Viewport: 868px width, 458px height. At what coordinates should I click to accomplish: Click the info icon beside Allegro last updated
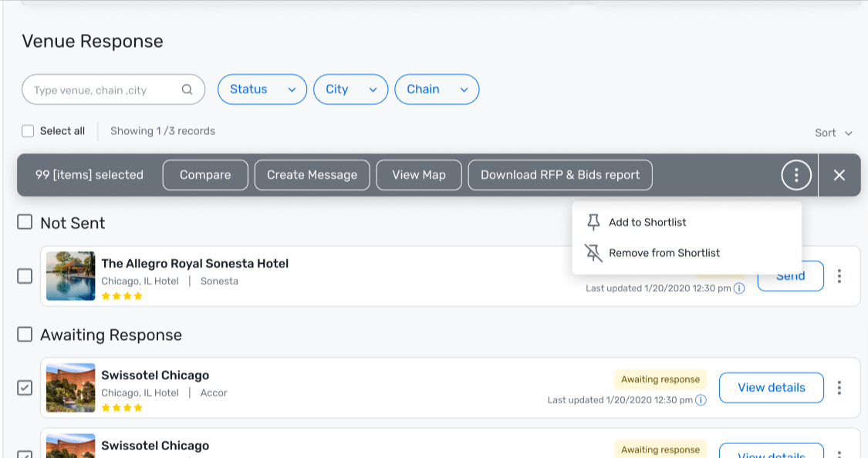739,288
